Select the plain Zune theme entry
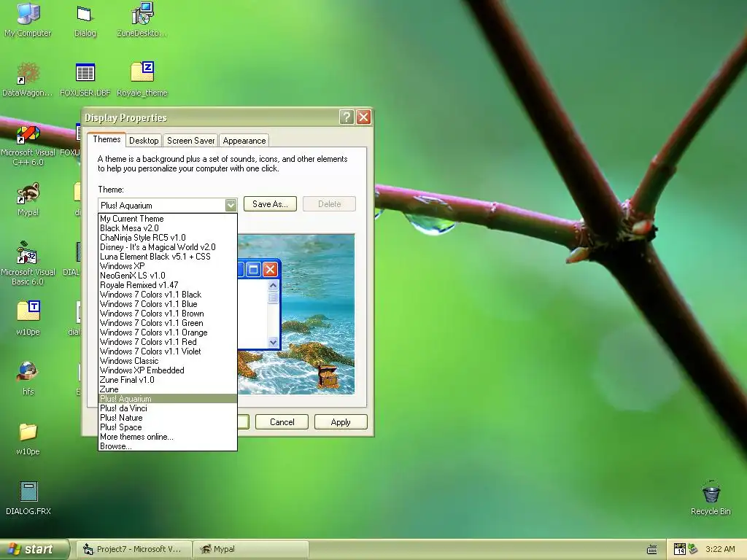The height and width of the screenshot is (560, 747). pos(168,389)
